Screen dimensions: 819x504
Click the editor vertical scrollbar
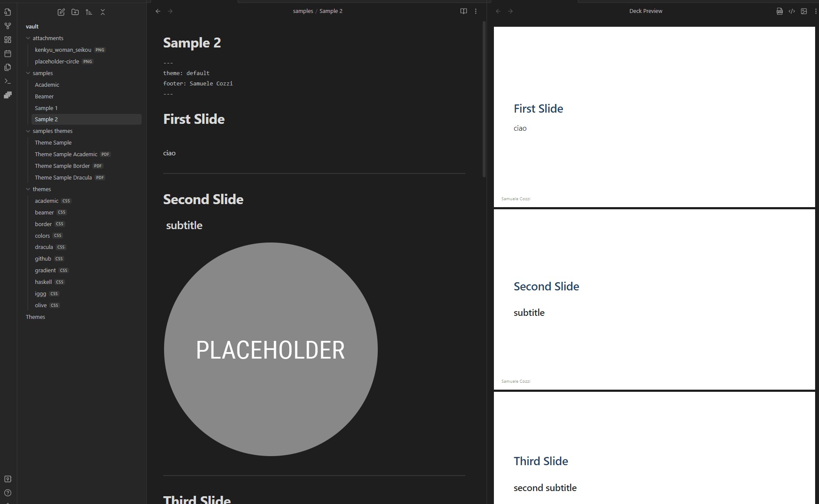484,99
